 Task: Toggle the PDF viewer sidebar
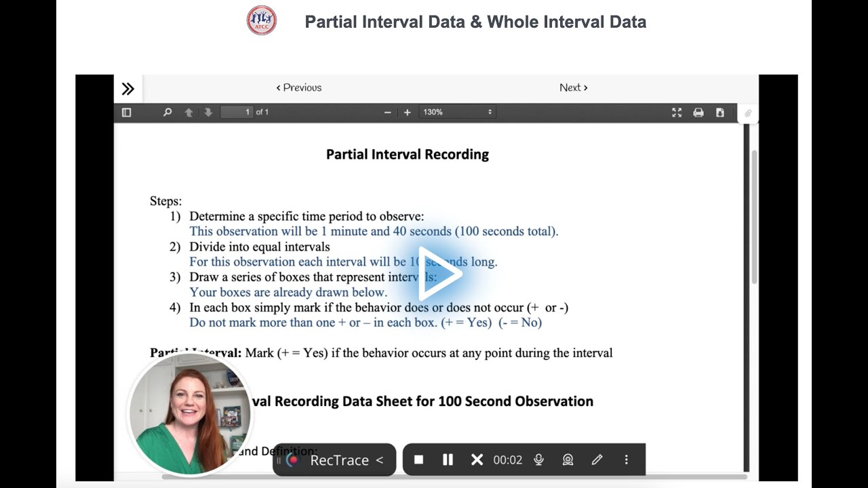126,113
